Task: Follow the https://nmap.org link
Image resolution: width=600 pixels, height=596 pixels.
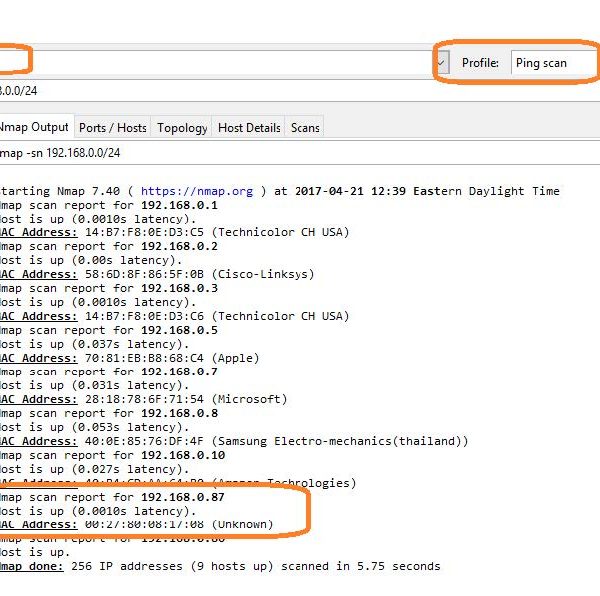Action: 197,191
